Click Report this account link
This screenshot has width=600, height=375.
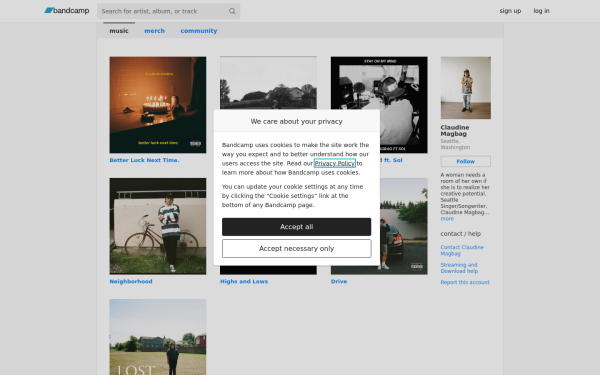[x=465, y=282]
